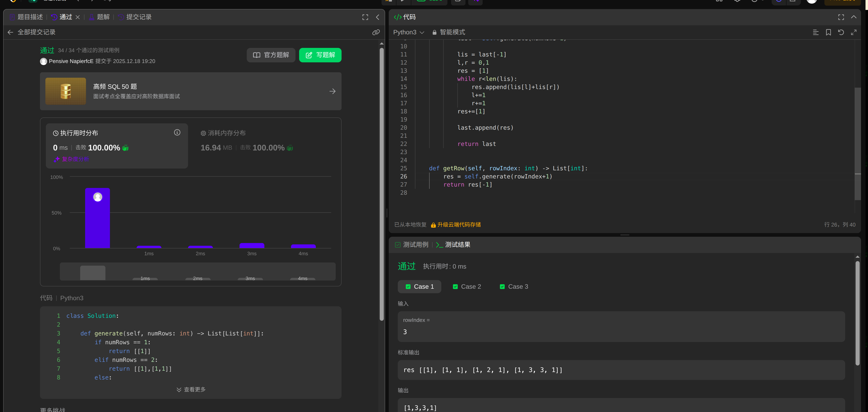Select Case 1 test result
The width and height of the screenshot is (868, 412).
tap(419, 287)
